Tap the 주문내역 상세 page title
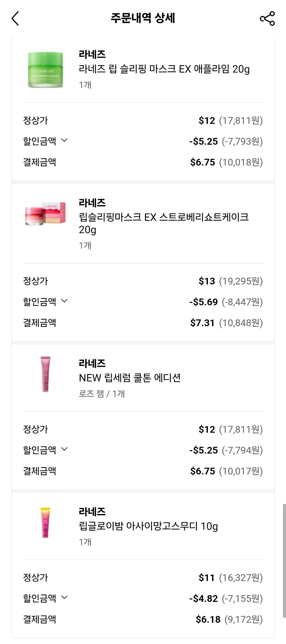286x644 pixels. (143, 18)
